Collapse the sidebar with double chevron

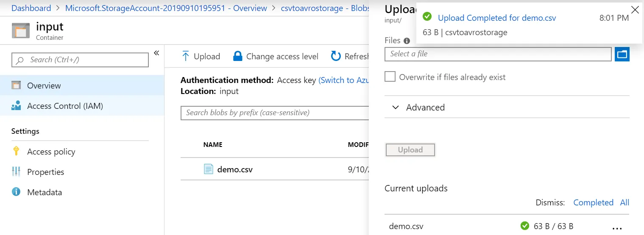pyautogui.click(x=156, y=53)
